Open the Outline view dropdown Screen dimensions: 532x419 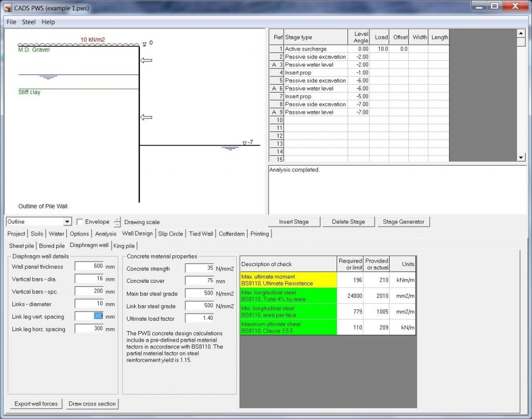[66, 222]
